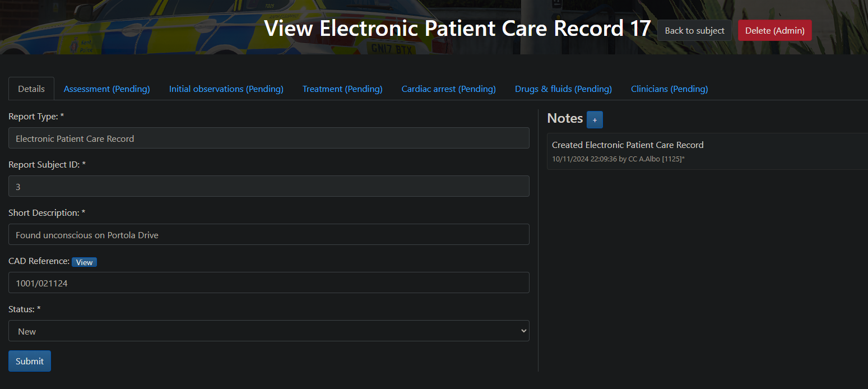Viewport: 868px width, 389px height.
Task: Click the Short Description text field
Action: (268, 234)
